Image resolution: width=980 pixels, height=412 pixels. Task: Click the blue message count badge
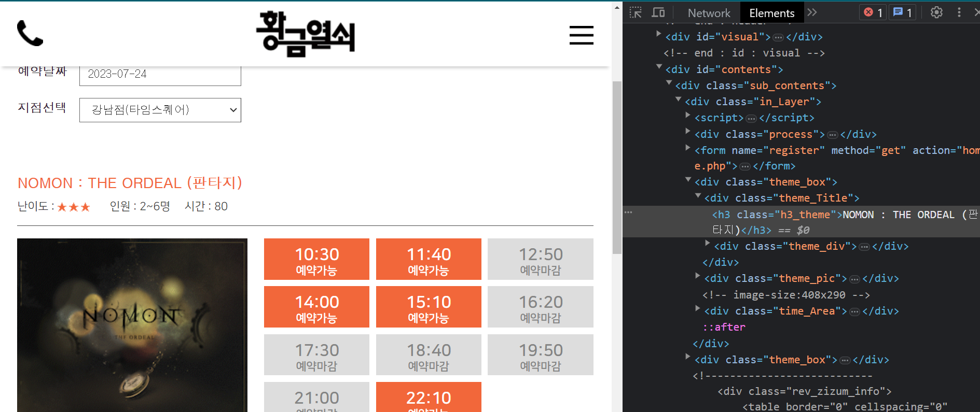point(902,12)
